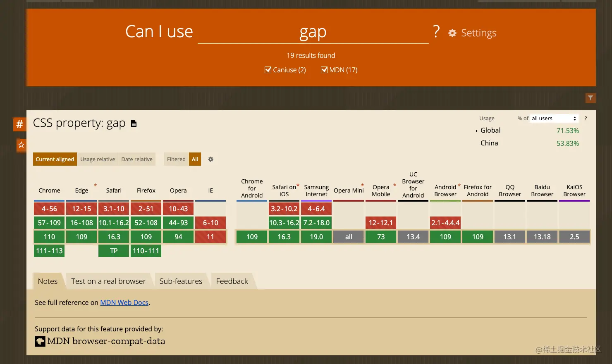
Task: Click the hash permalink icon
Action: tap(19, 124)
